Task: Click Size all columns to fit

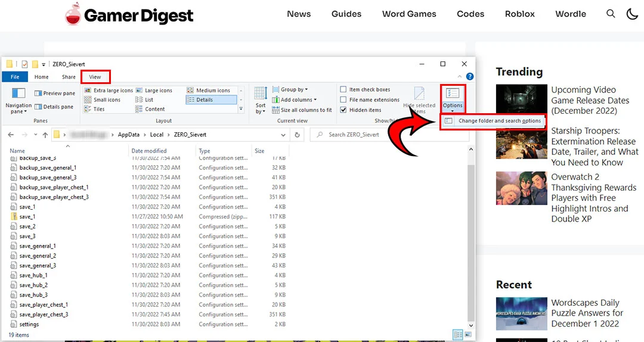Action: [302, 110]
